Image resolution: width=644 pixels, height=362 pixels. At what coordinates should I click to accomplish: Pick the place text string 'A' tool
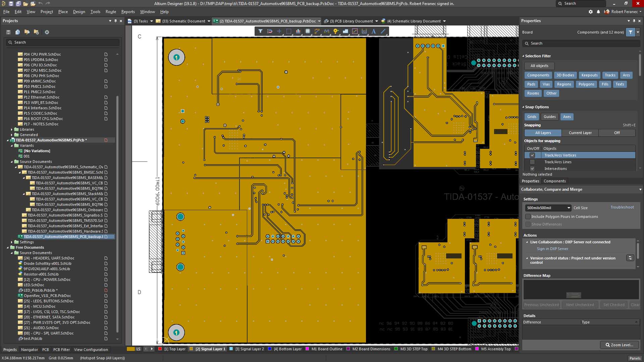tap(374, 31)
